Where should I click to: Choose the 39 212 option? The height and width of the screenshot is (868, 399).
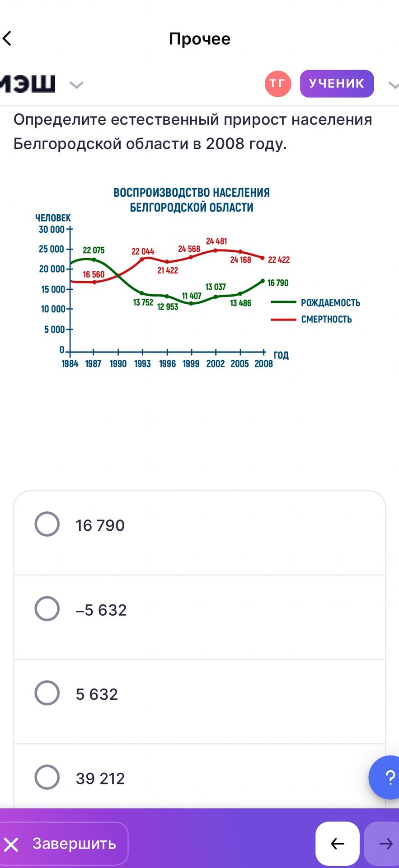[200, 777]
